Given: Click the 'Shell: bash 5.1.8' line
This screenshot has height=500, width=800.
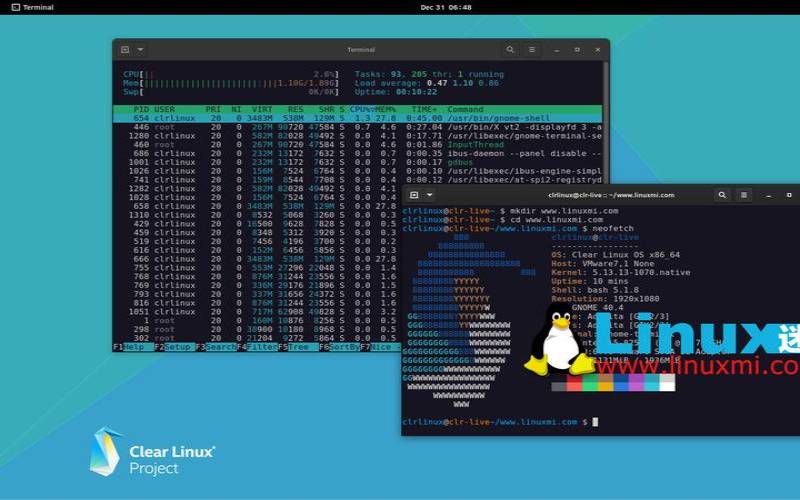Looking at the screenshot, I should (x=595, y=290).
